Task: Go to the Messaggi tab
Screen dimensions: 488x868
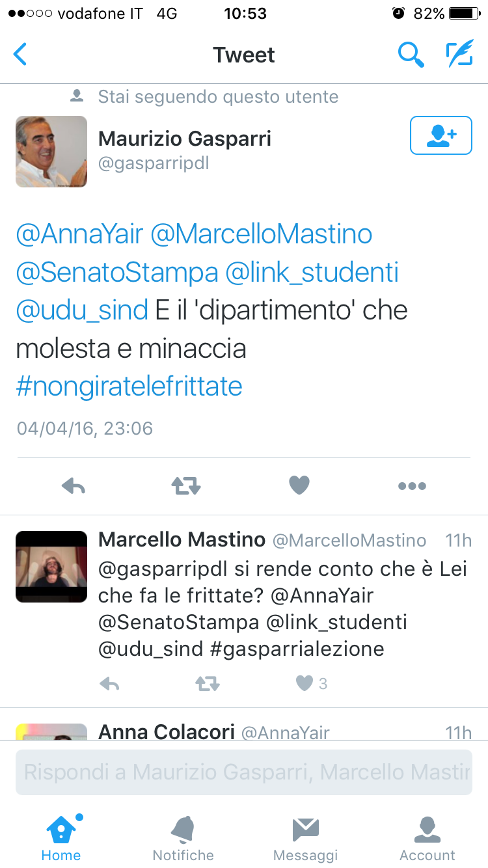Action: (305, 838)
